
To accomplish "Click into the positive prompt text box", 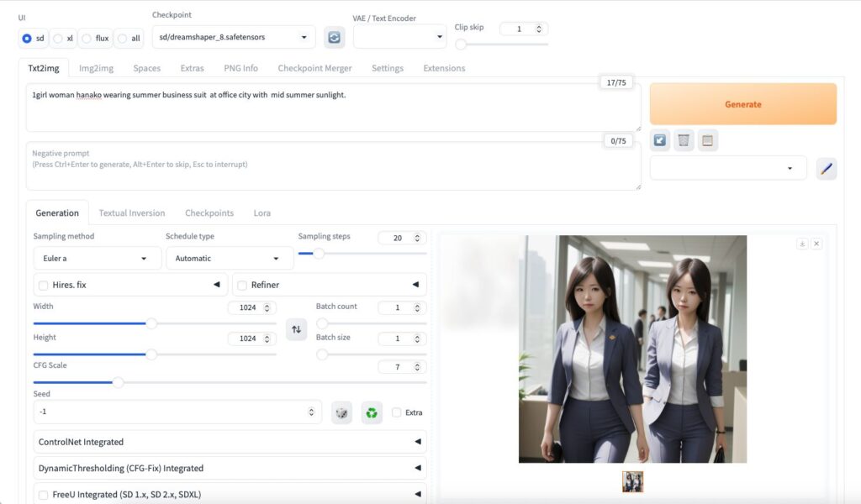I will tap(333, 108).
